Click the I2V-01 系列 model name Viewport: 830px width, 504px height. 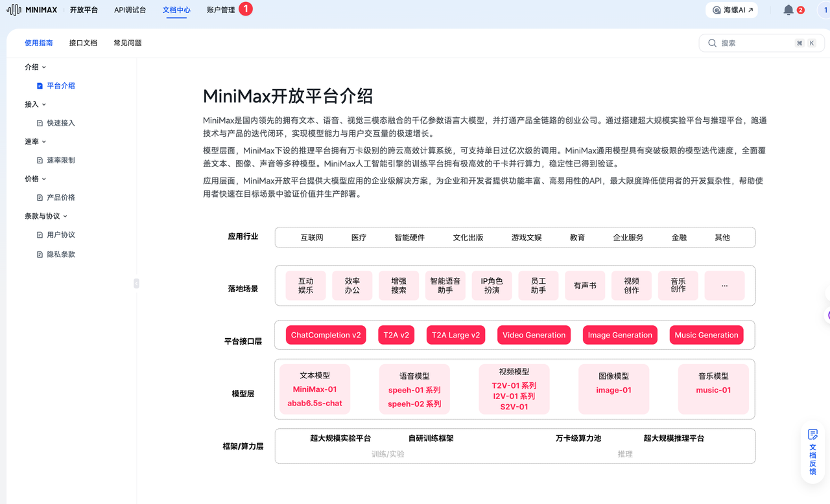coord(514,396)
